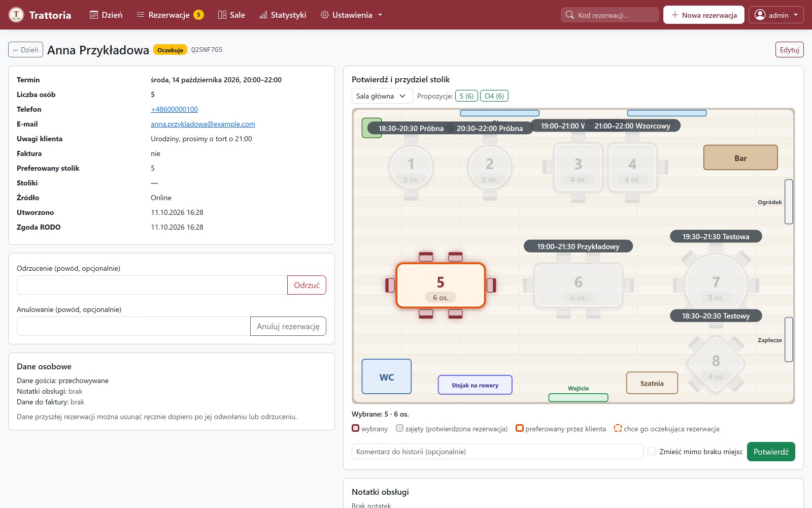Choose suggestion 5 (6)
The image size is (812, 508).
pos(466,96)
